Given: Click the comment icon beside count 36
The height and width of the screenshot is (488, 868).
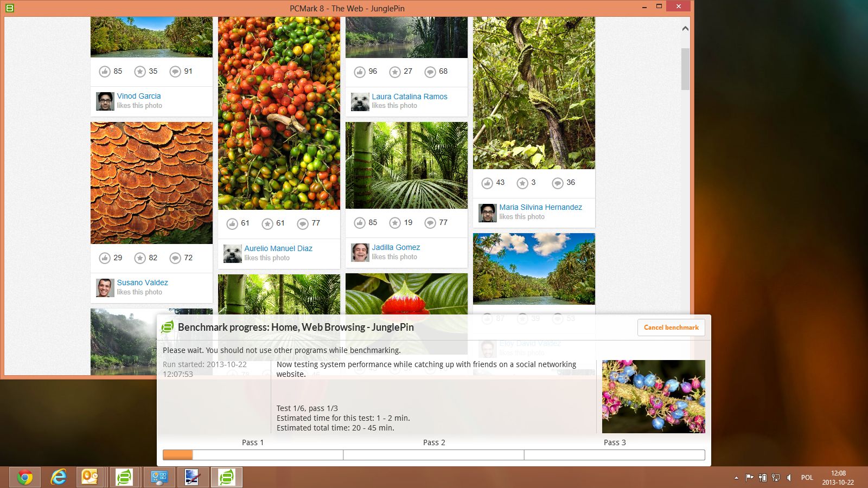Looking at the screenshot, I should 558,183.
